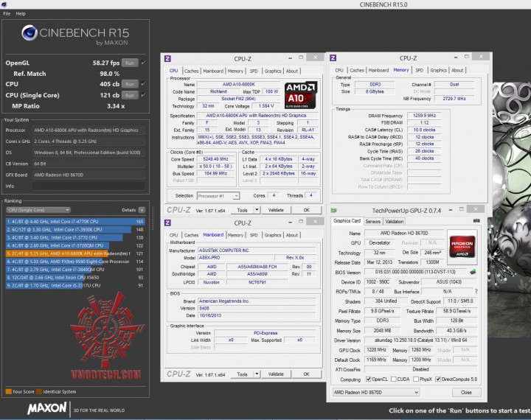Click the Close button in GPU-Z
Viewport: 531px width, 420px height.
[466, 392]
